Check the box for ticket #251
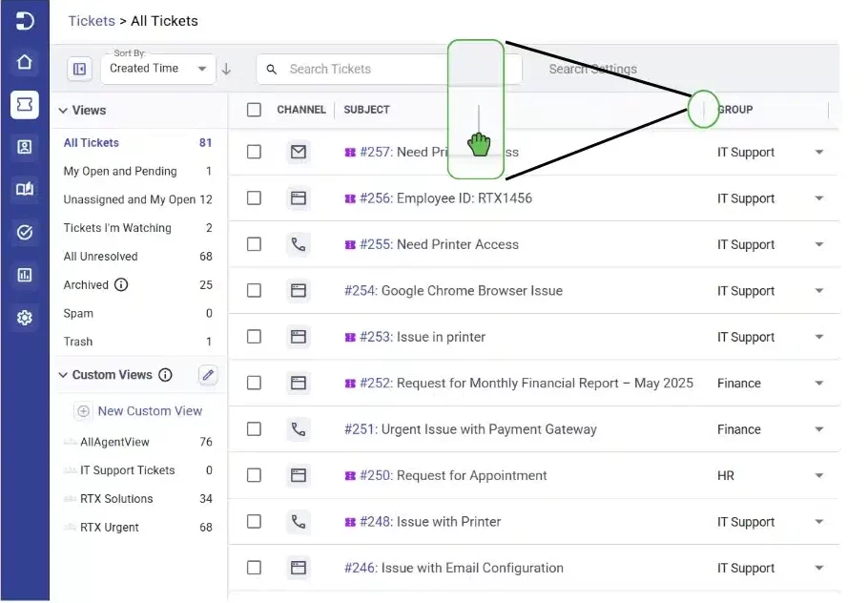The width and height of the screenshot is (868, 603). [254, 429]
